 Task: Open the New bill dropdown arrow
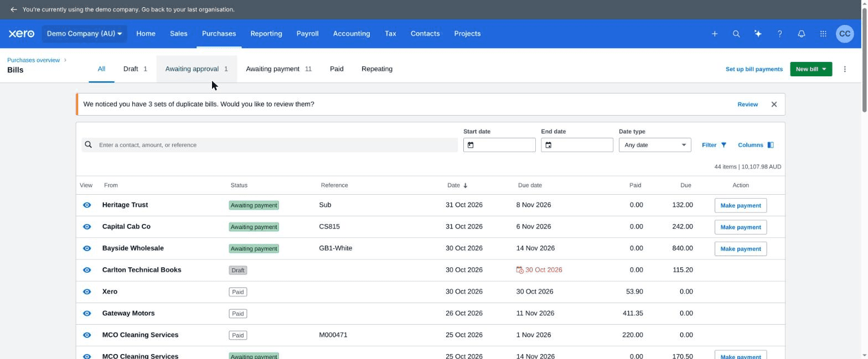824,69
